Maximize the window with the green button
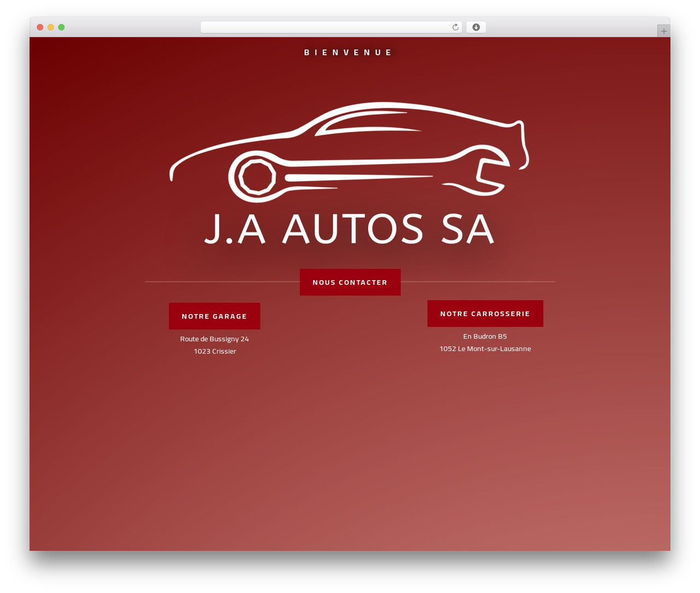The width and height of the screenshot is (700, 593). [61, 27]
